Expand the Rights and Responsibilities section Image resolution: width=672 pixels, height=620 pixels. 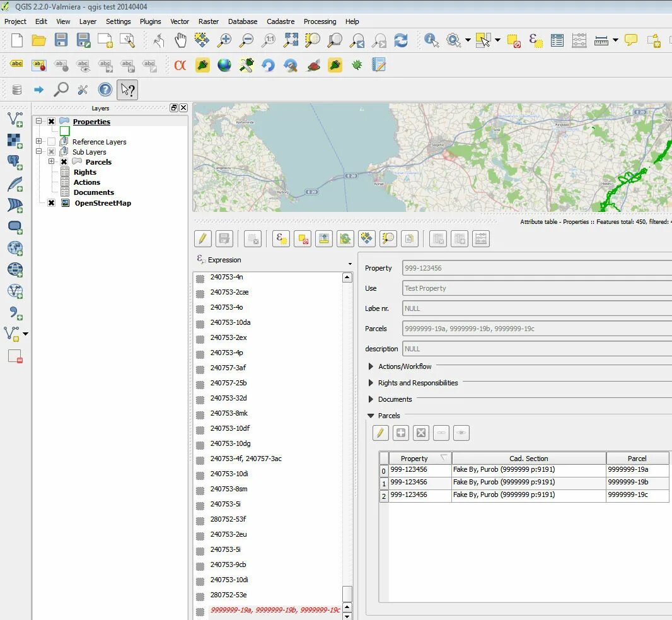(371, 383)
